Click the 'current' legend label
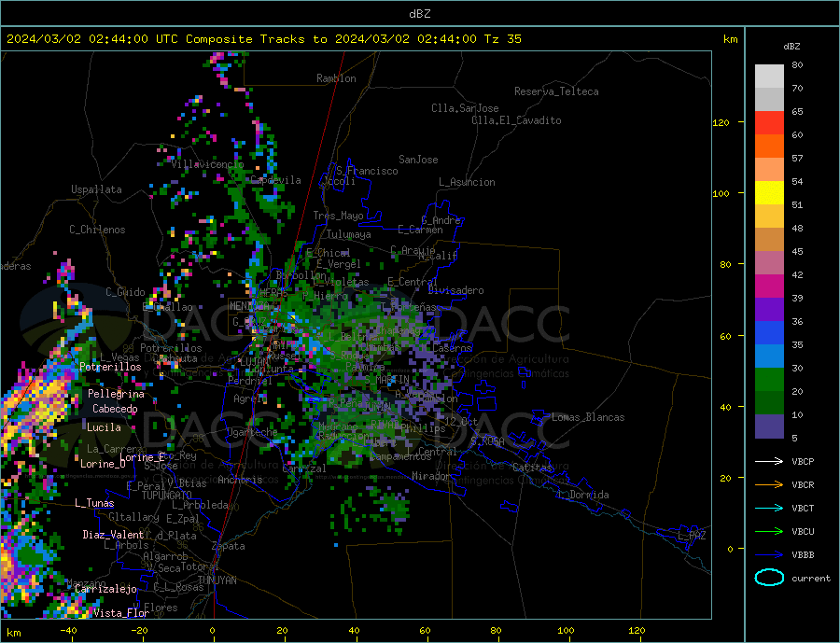 click(811, 579)
